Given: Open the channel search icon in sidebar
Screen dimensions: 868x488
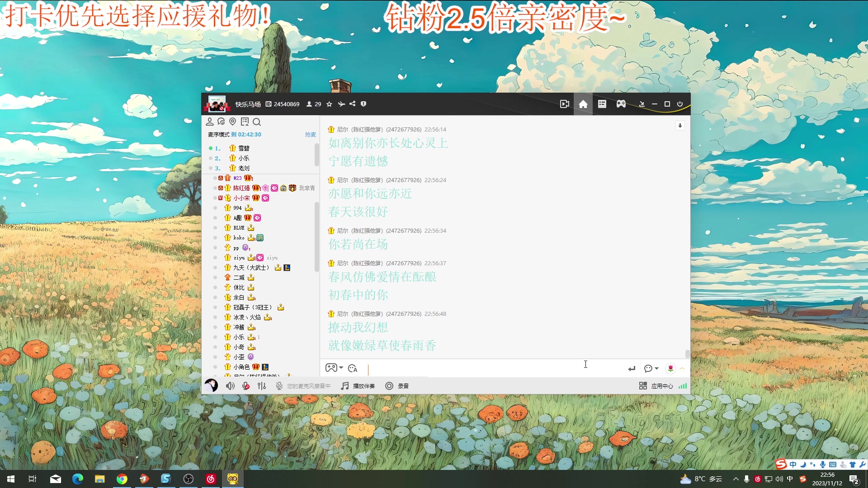Looking at the screenshot, I should [x=257, y=122].
